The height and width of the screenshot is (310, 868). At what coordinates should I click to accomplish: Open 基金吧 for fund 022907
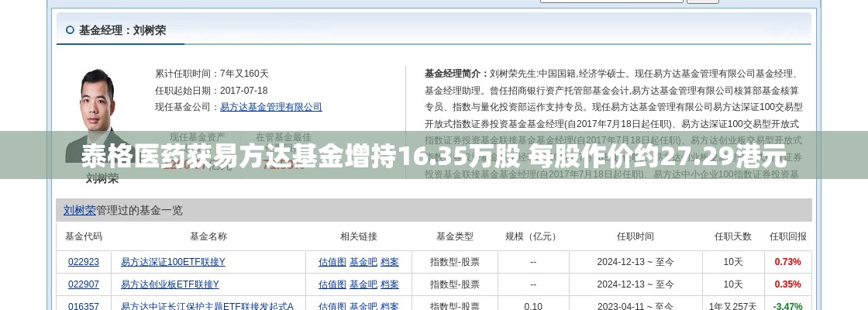363,284
